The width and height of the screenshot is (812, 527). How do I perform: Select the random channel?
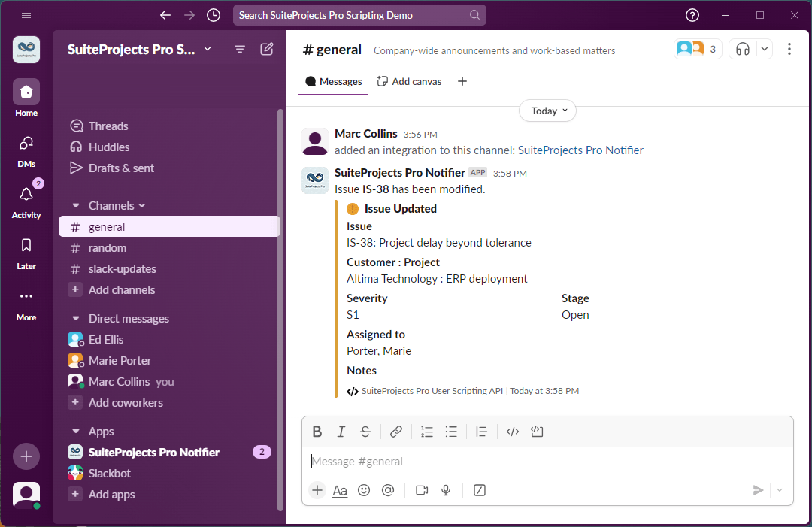coord(169,248)
